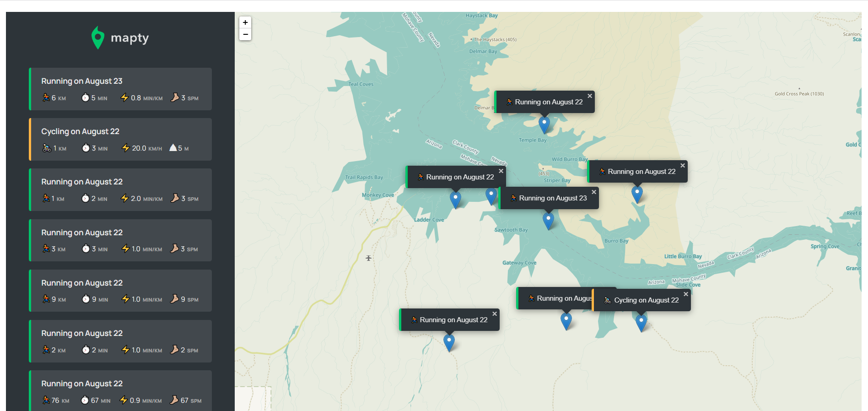Click the mountain elevation icon in Cycling entry

coord(173,148)
